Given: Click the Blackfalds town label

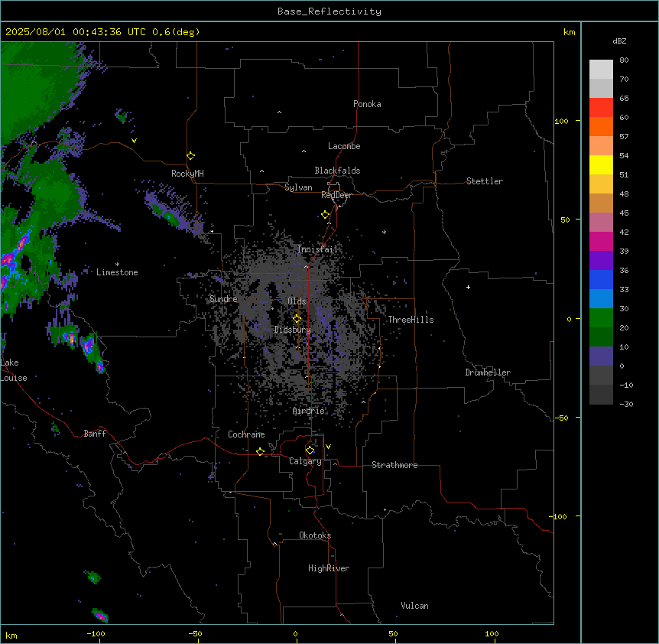Looking at the screenshot, I should [337, 171].
